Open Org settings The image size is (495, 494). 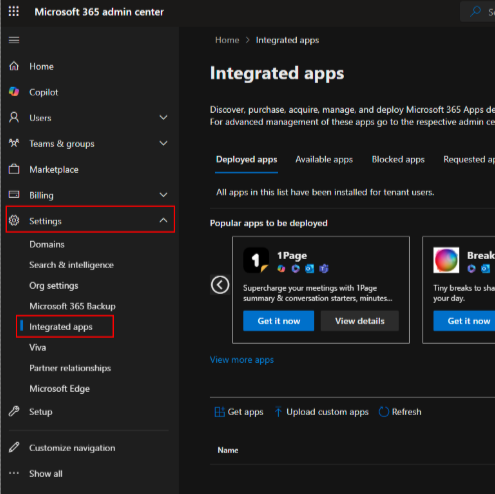(54, 286)
